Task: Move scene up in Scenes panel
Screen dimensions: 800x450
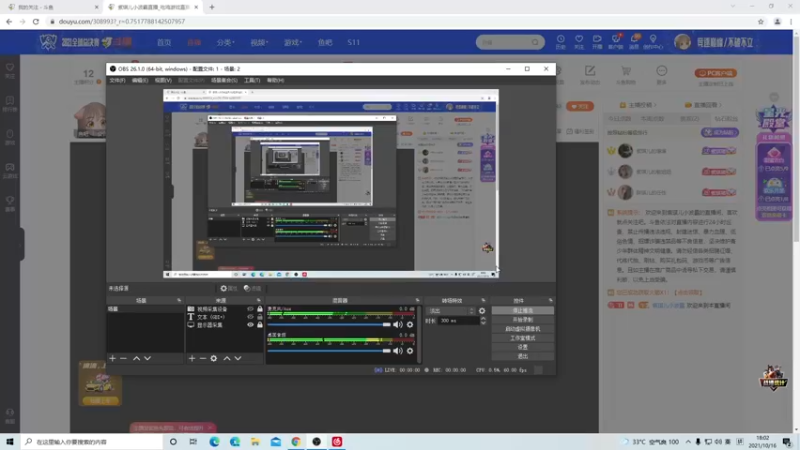Action: (x=136, y=359)
